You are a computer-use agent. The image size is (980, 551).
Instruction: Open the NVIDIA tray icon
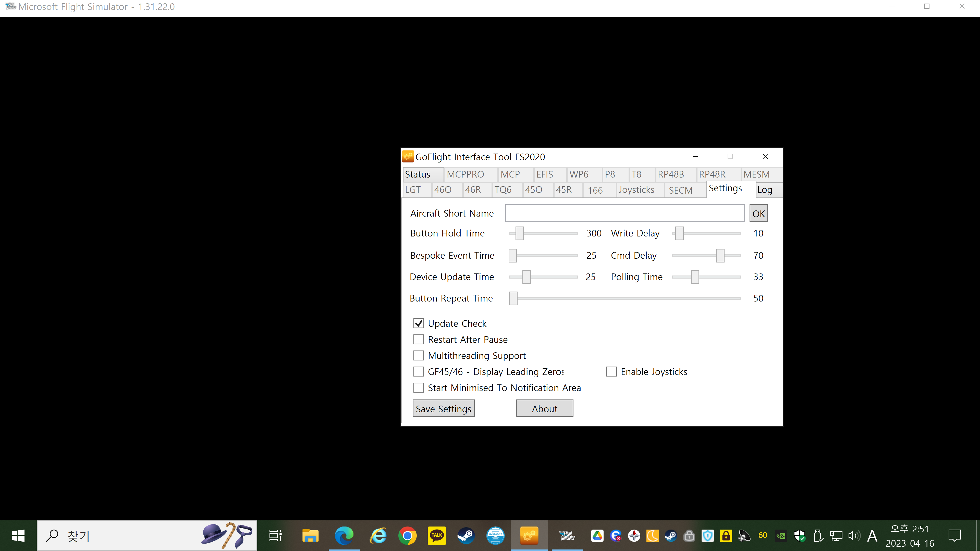781,536
